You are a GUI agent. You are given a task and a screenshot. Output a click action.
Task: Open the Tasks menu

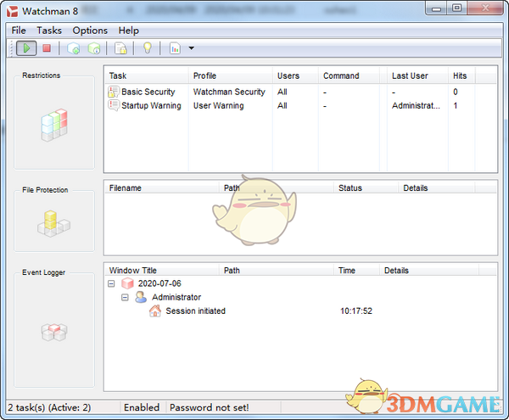tap(49, 31)
